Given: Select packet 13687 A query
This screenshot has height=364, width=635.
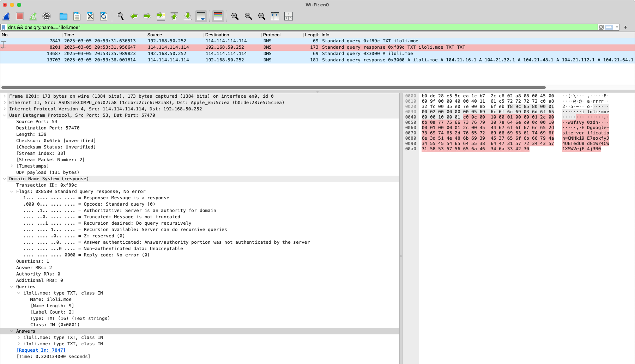Looking at the screenshot, I should tap(317, 54).
